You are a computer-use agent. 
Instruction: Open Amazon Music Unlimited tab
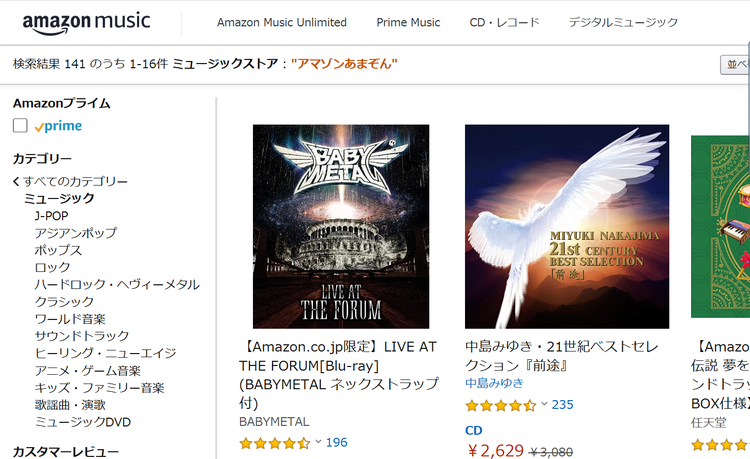[282, 22]
